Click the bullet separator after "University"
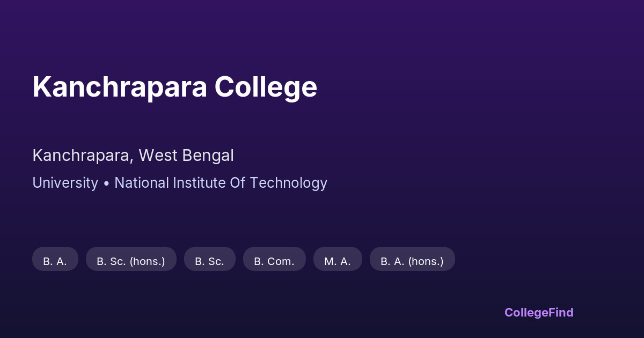 (106, 183)
